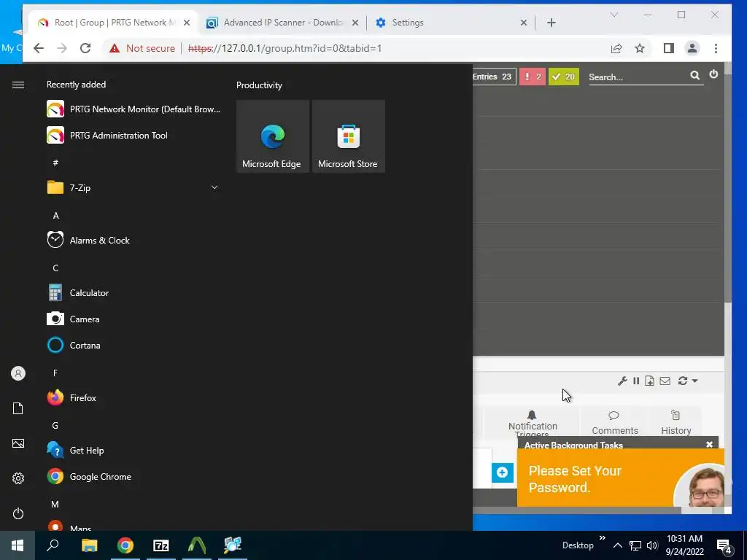Switch to Chrome in the taskbar
The image size is (747, 560).
pyautogui.click(x=125, y=545)
